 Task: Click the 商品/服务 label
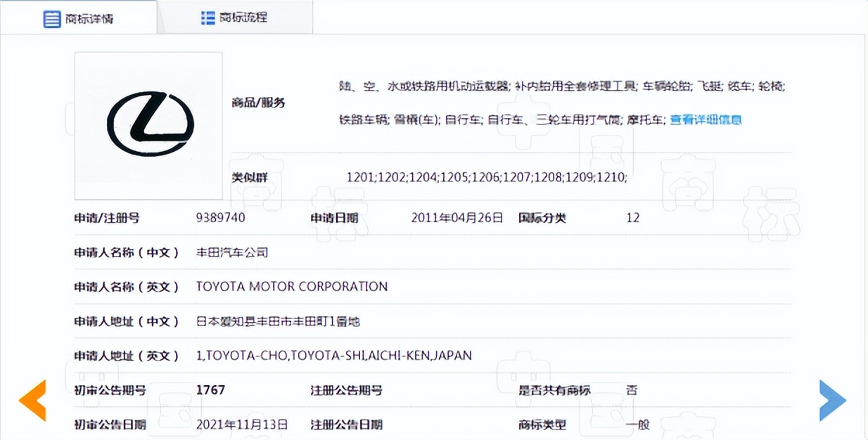pyautogui.click(x=258, y=103)
